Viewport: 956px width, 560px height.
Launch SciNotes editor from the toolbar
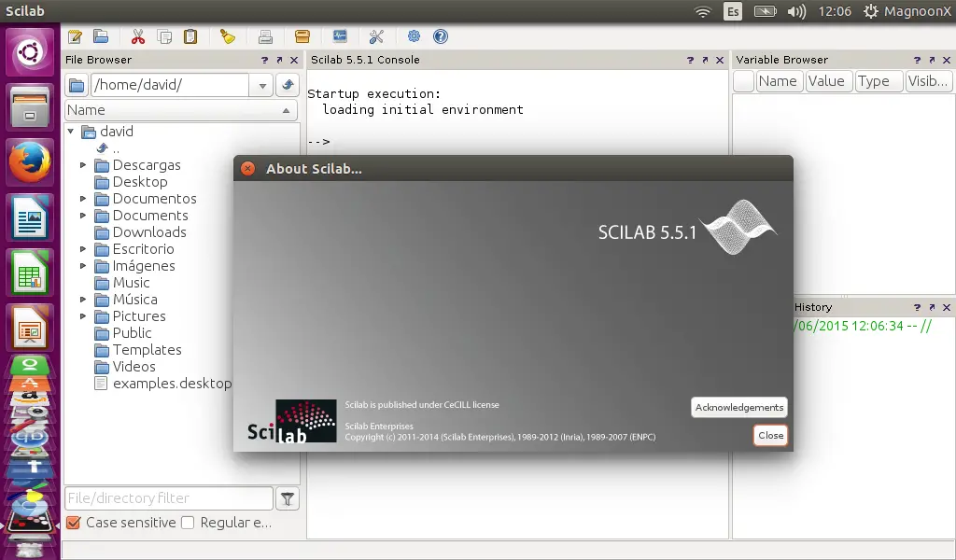(x=75, y=36)
